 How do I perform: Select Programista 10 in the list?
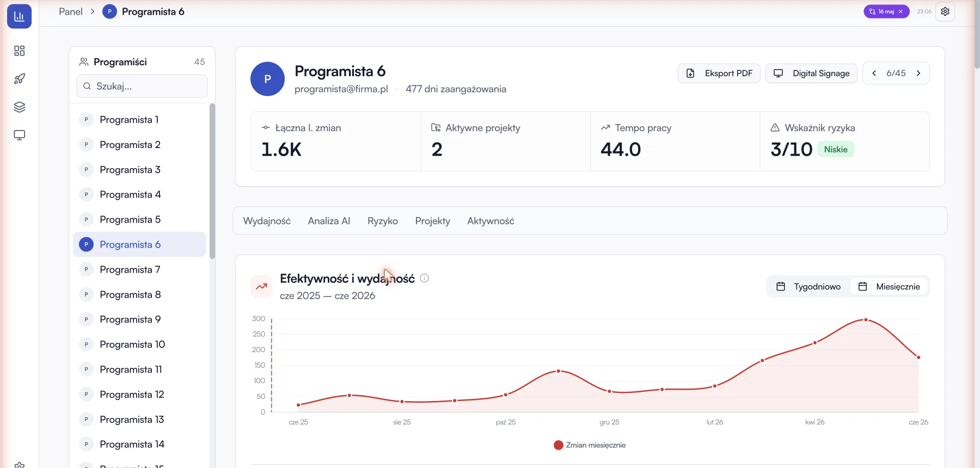click(139, 344)
